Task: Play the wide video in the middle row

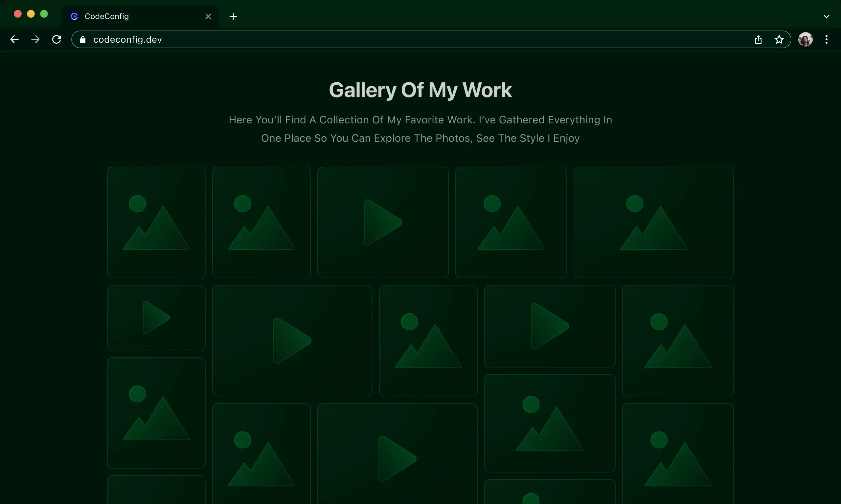Action: [292, 340]
